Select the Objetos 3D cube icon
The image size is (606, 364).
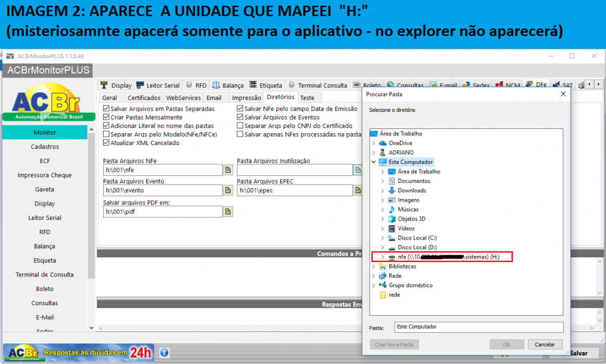392,219
